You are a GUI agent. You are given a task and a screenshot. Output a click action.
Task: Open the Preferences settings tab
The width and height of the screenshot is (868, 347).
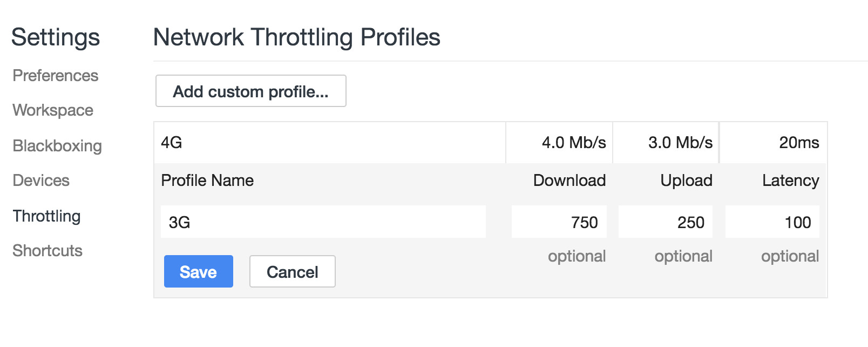(x=56, y=76)
